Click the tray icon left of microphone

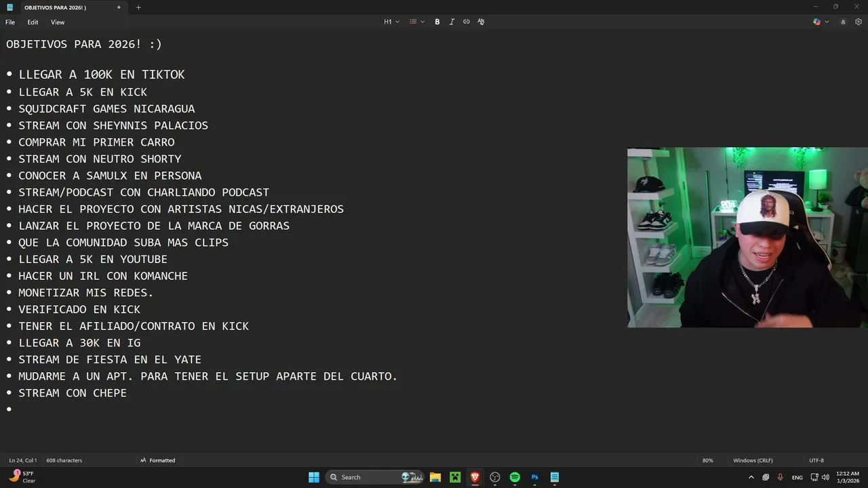[766, 477]
